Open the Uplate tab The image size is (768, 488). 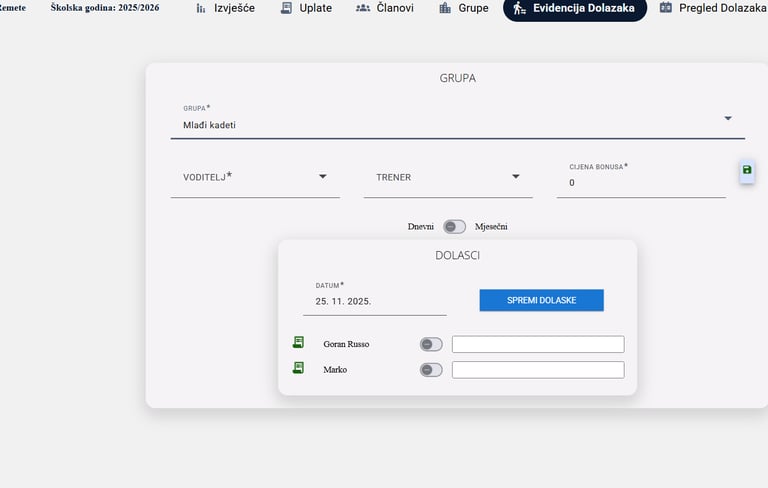pyautogui.click(x=306, y=8)
